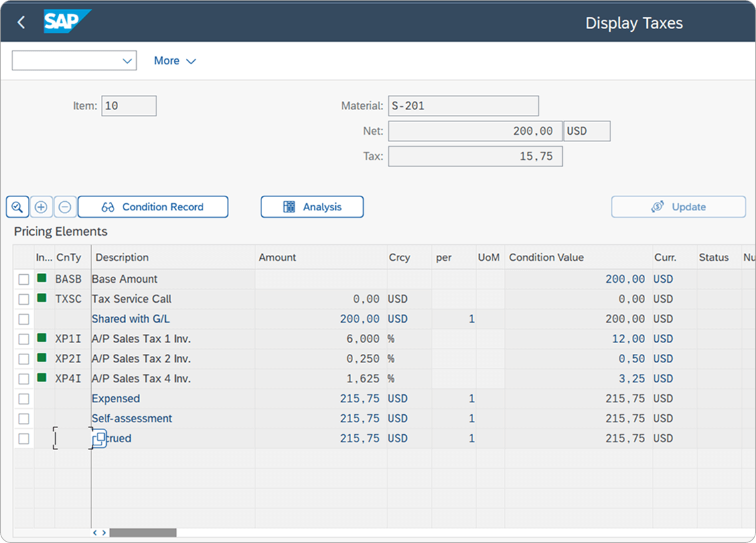Screen dimensions: 756x543
Task: Click the plus icon above Pricing Elements
Action: [40, 206]
